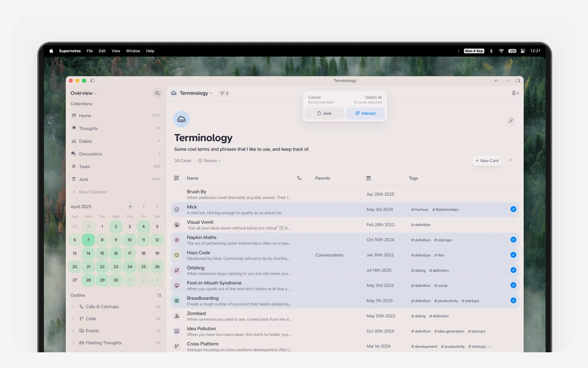This screenshot has width=588, height=368.
Task: Click the table view icon beside Name header
Action: click(176, 178)
